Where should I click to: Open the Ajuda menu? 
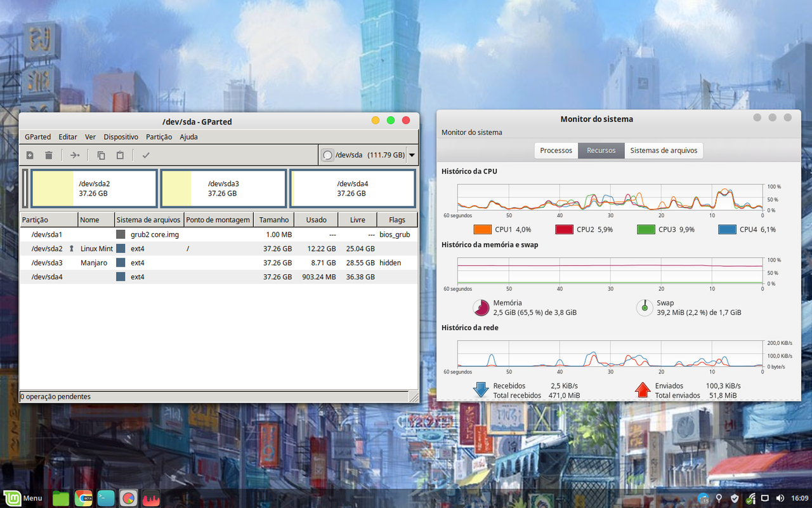click(x=188, y=137)
